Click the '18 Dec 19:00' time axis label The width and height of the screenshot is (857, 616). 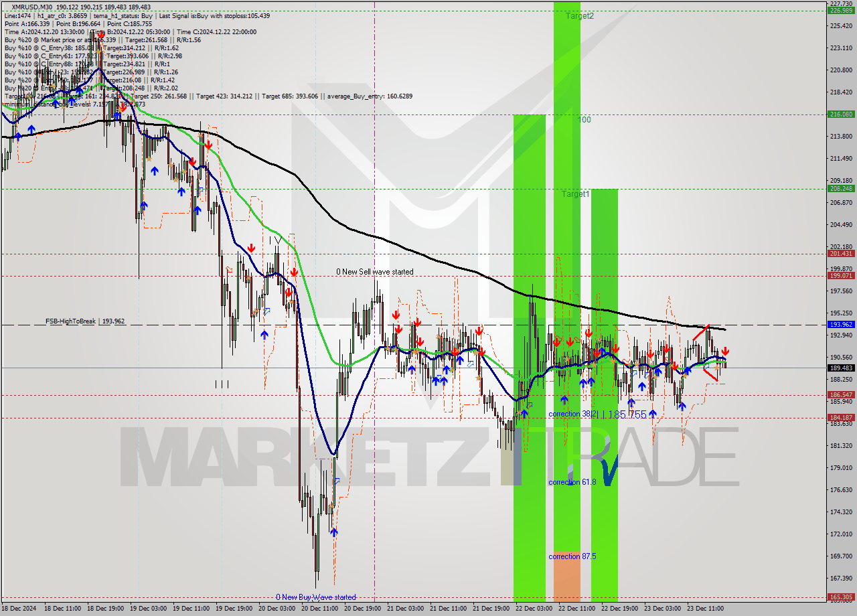pos(106,609)
